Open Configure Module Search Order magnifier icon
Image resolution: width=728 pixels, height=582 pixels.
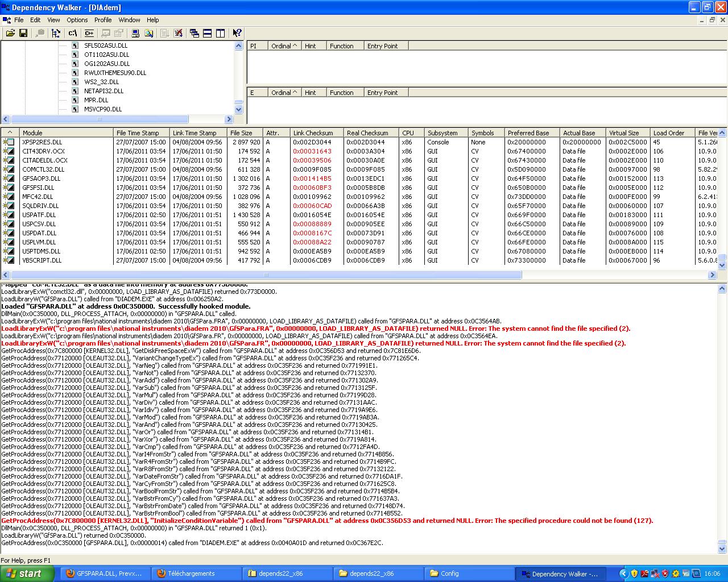tap(148, 34)
